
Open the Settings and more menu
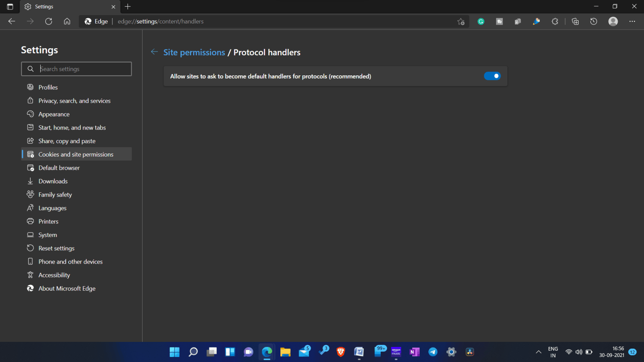[x=632, y=21]
